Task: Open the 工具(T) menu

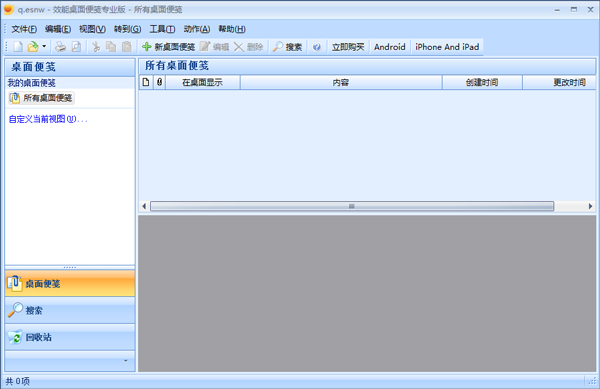Action: tap(162, 29)
